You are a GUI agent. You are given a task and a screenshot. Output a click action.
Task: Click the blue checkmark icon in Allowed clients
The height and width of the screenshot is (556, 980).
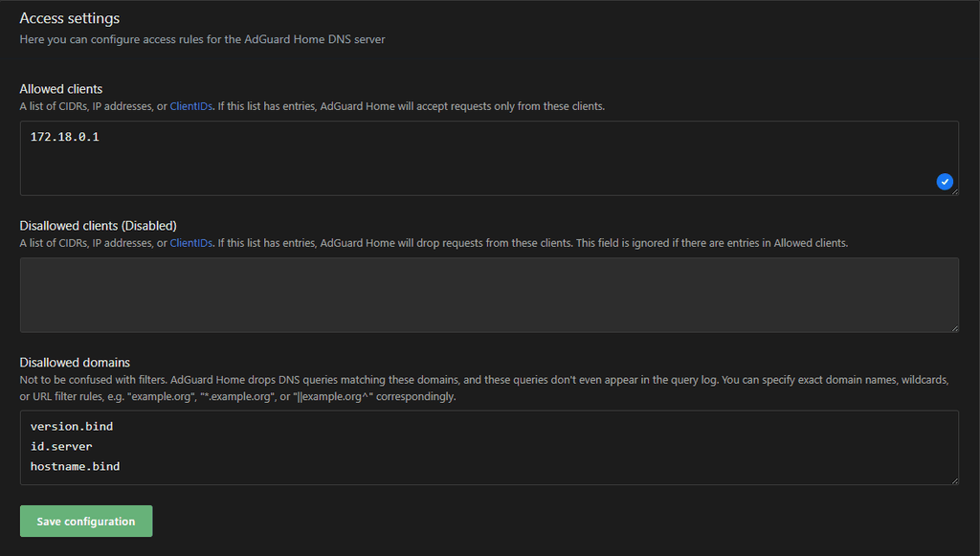[945, 181]
